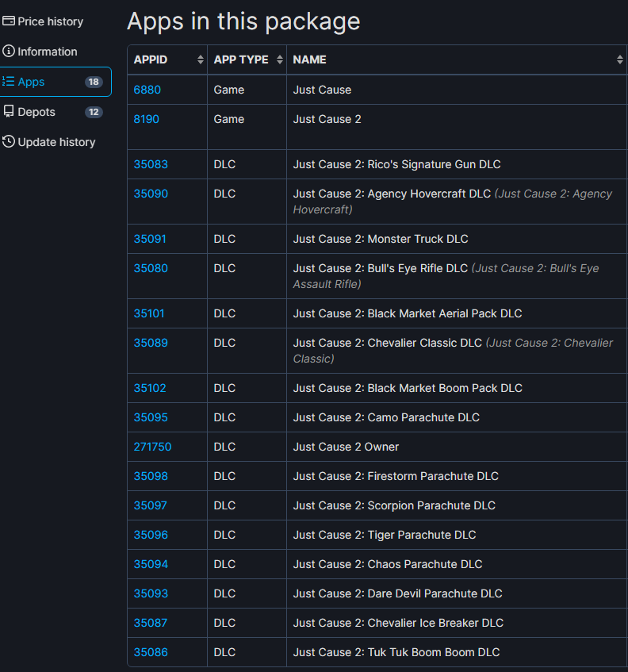The image size is (628, 672).
Task: Click the APP TYPE column header text
Action: coord(241,60)
